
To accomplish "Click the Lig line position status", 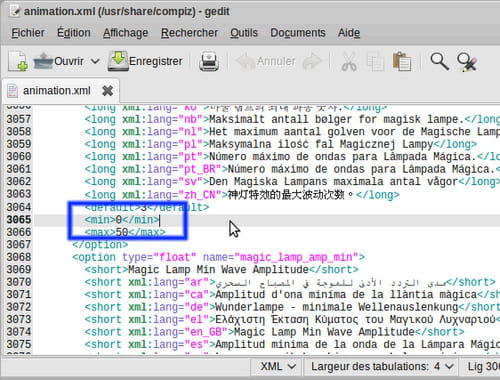I will pyautogui.click(x=483, y=367).
